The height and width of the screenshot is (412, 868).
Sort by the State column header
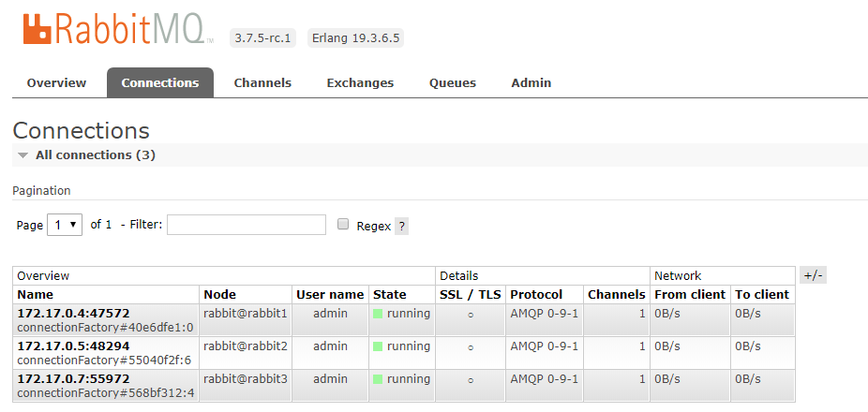pyautogui.click(x=390, y=294)
